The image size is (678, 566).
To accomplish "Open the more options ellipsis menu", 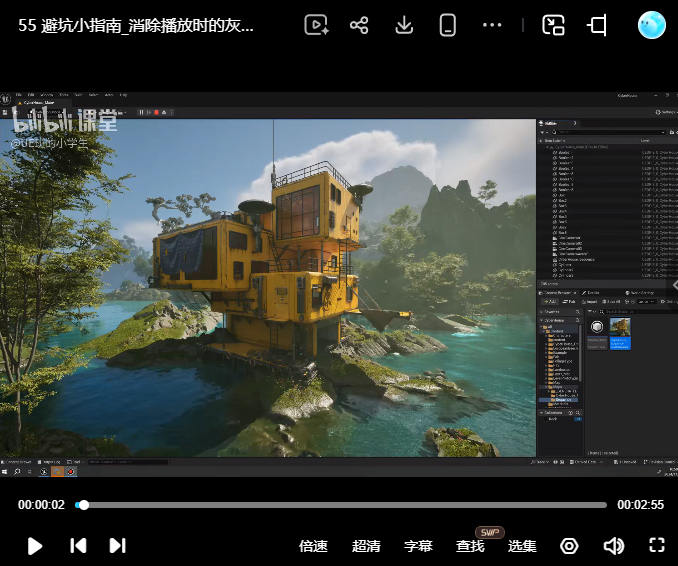I will pos(492,25).
